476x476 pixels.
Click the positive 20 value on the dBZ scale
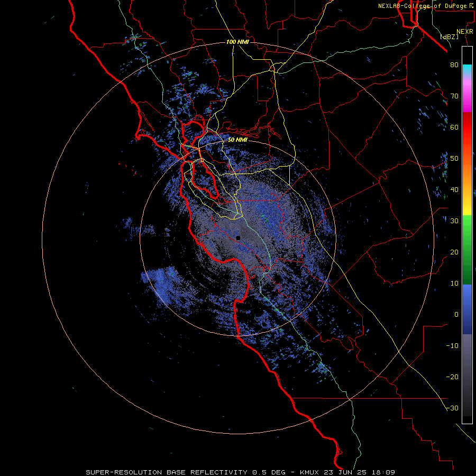tap(454, 252)
